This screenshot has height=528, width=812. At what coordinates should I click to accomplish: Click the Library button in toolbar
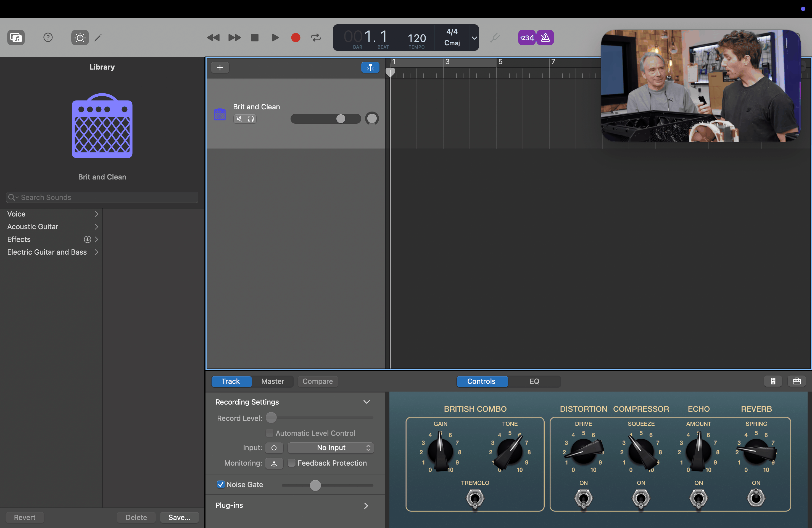point(16,38)
